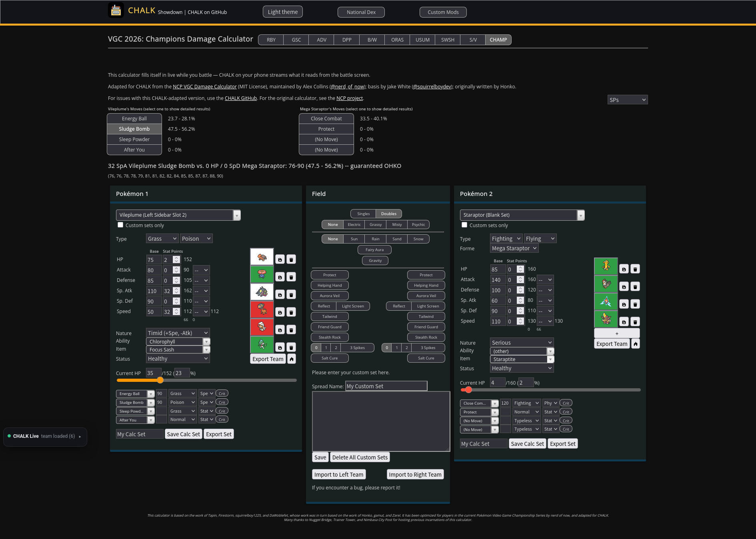Image resolution: width=756 pixels, height=539 pixels.
Task: Click trash icon beside Rotom sprite
Action: 635,304
